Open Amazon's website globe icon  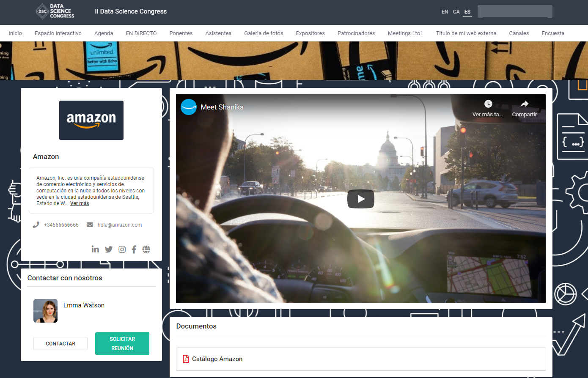146,249
